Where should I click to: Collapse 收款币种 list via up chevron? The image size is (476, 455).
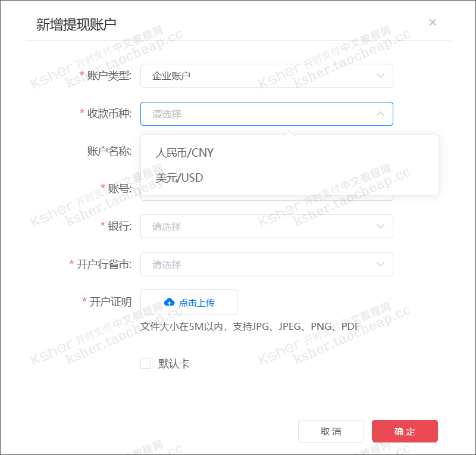[x=380, y=114]
